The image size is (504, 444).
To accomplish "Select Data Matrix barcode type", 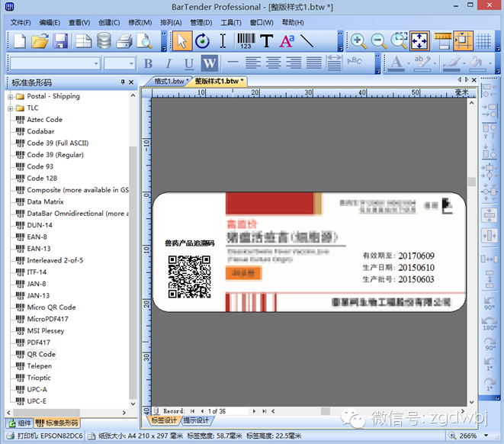I will (x=45, y=202).
